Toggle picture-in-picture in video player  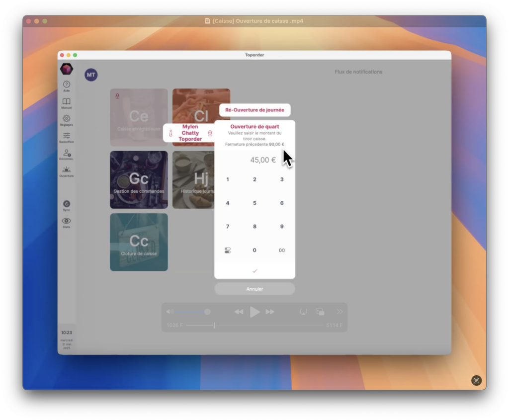pos(320,312)
